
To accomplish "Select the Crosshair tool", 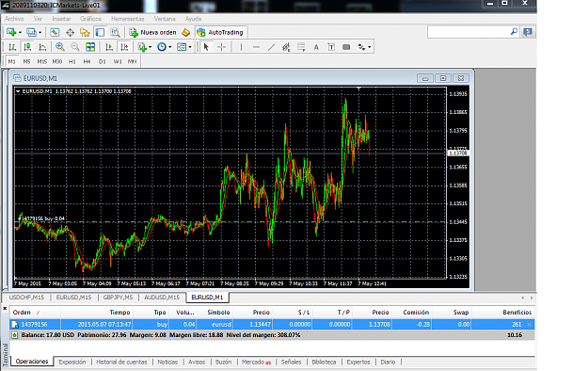I will click(222, 47).
